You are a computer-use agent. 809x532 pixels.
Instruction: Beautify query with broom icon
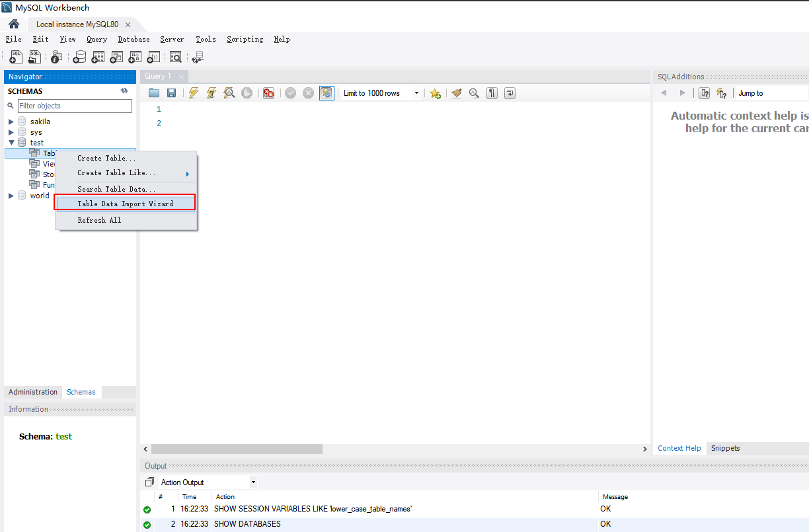[456, 93]
